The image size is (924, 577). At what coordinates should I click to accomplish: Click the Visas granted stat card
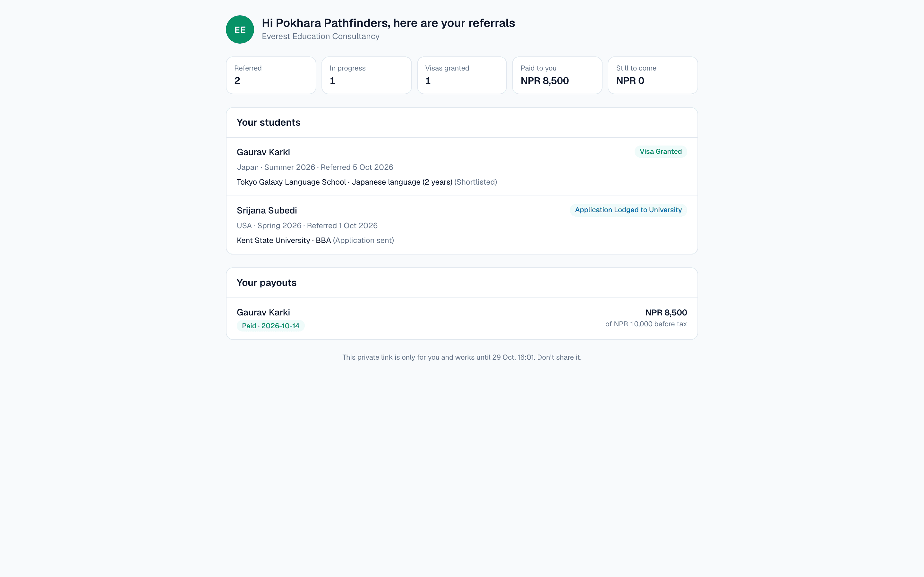pos(462,75)
